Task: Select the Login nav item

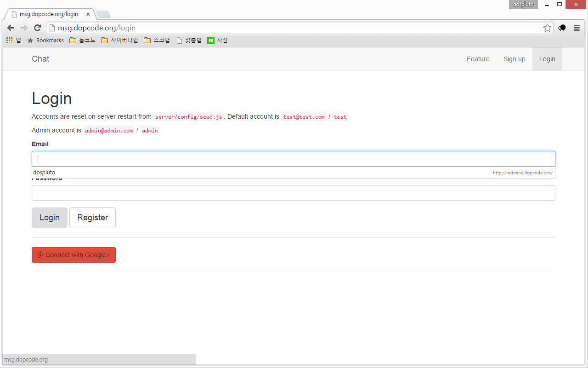Action: click(x=547, y=59)
